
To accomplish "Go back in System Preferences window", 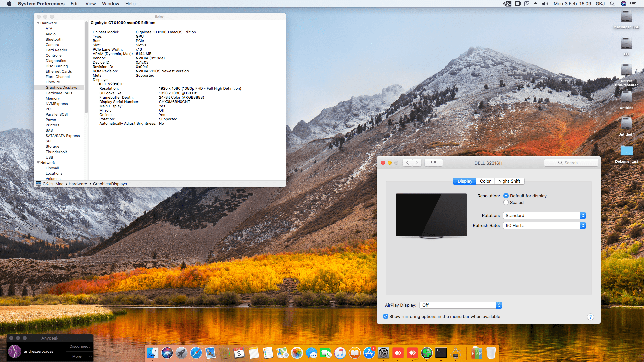I will tap(407, 163).
